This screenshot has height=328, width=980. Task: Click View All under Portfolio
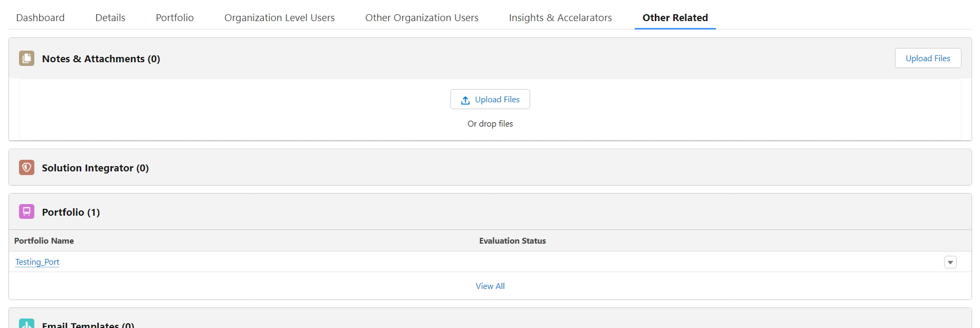coord(490,286)
